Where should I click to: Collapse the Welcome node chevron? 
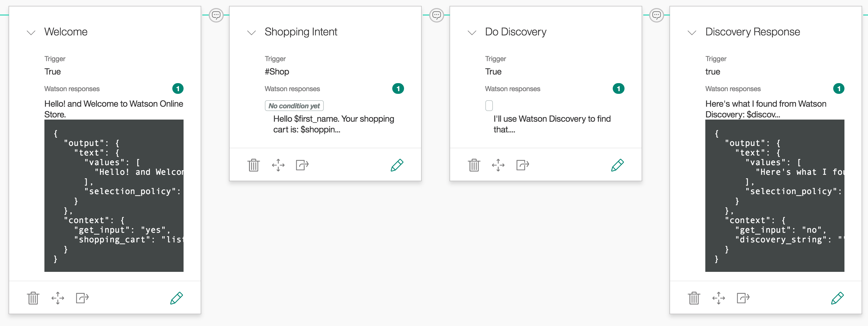click(31, 33)
